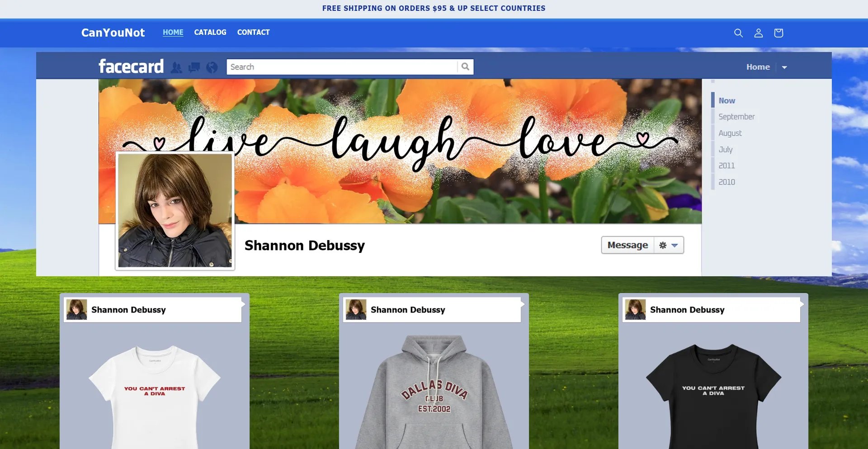Click Shannon Debussy name on white tee post
The image size is (868, 449).
point(128,310)
